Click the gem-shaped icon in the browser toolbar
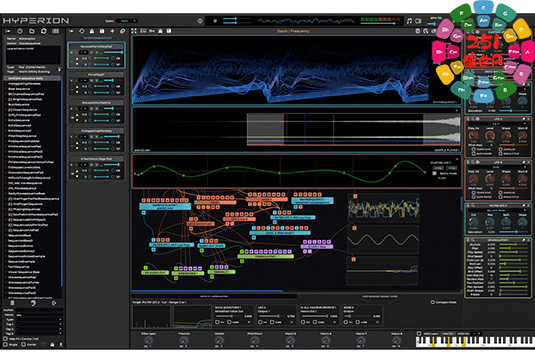Image resolution: width=535 pixels, height=363 pixels. (x=20, y=31)
